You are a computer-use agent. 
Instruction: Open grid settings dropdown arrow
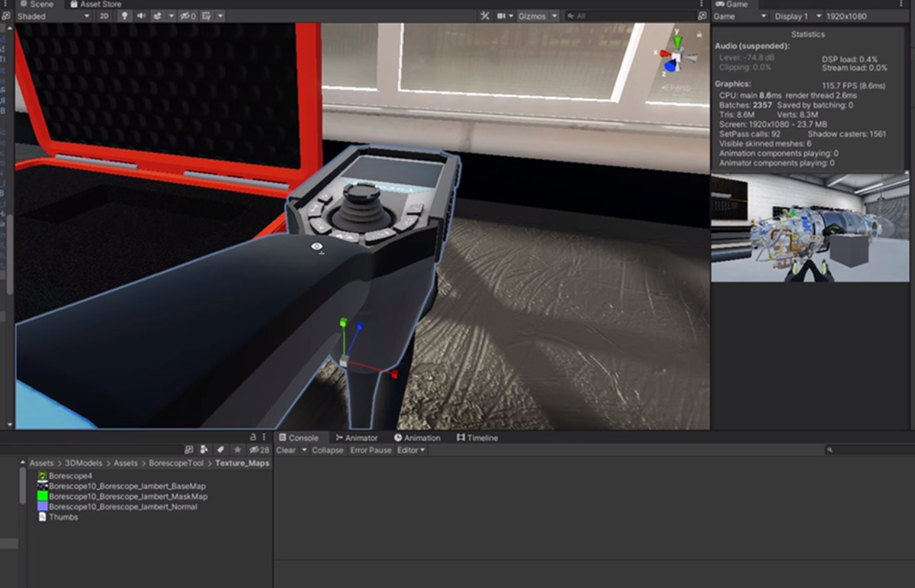tap(220, 16)
